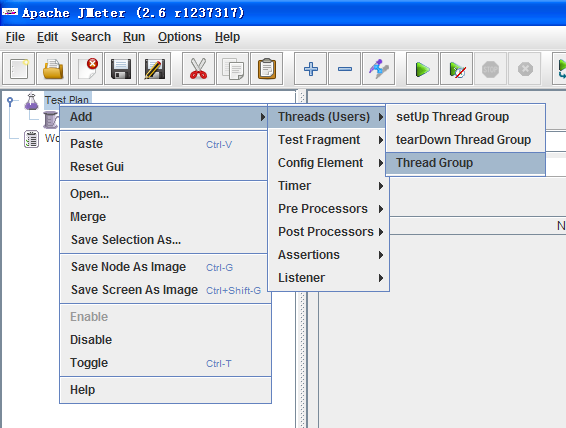
Task: Start the test with green play icon
Action: pos(422,69)
